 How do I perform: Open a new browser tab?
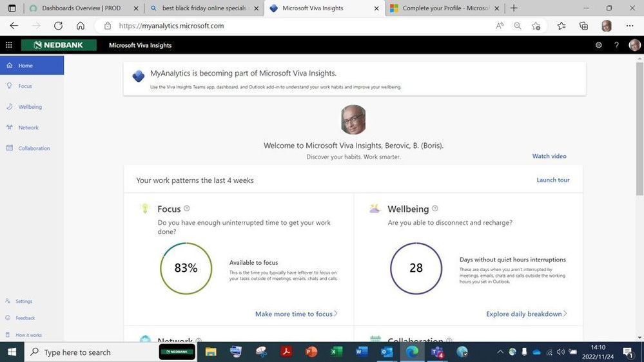coord(514,8)
